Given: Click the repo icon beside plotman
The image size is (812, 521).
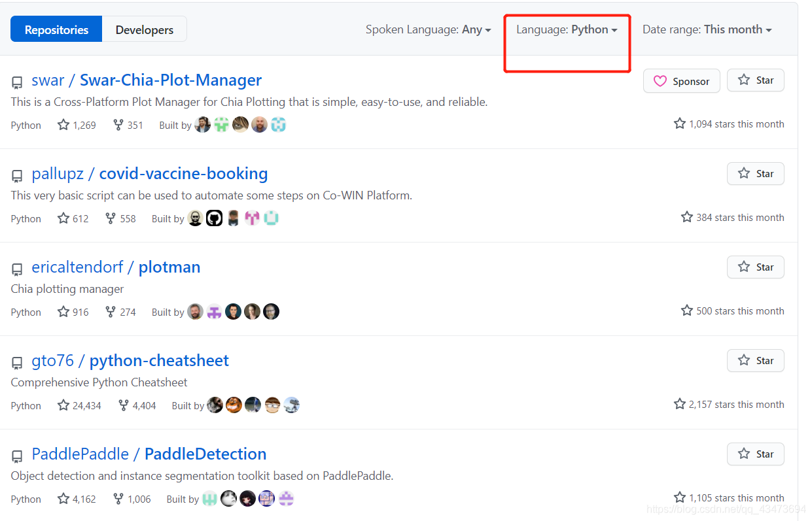Looking at the screenshot, I should [x=17, y=269].
